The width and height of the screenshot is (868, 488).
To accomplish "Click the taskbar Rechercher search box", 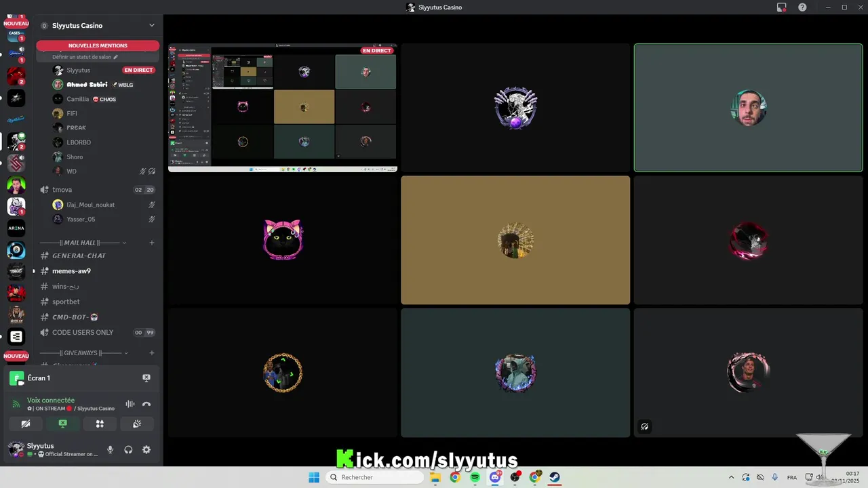I will [375, 477].
